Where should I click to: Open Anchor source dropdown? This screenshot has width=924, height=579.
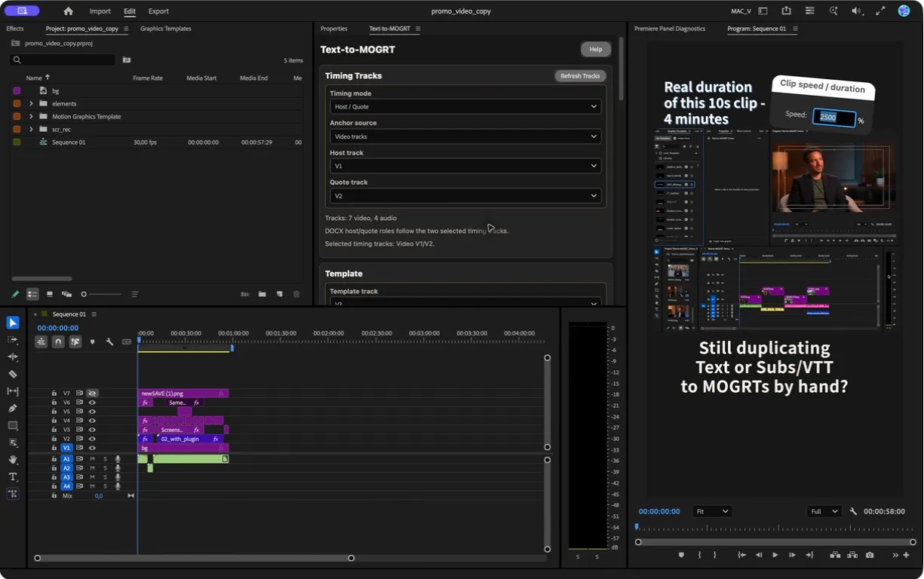click(465, 136)
